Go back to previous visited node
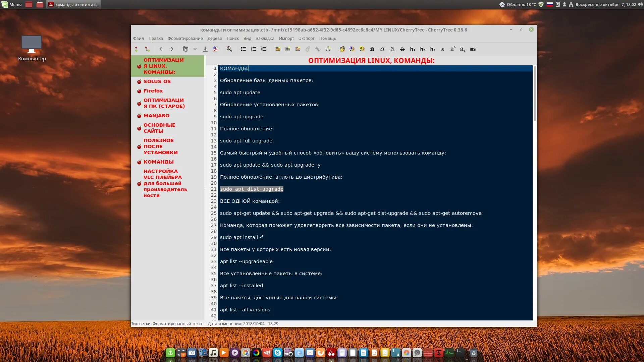The width and height of the screenshot is (644, 362). point(161,49)
